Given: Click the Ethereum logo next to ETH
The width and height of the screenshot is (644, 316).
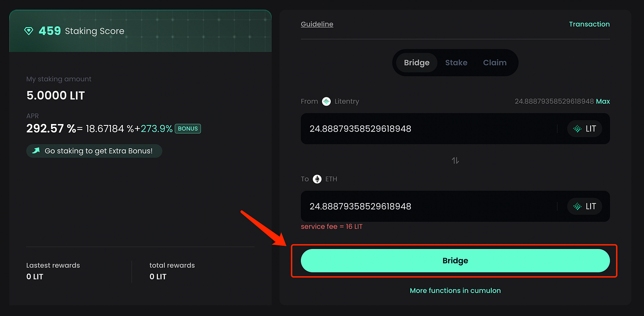Looking at the screenshot, I should click(x=317, y=179).
